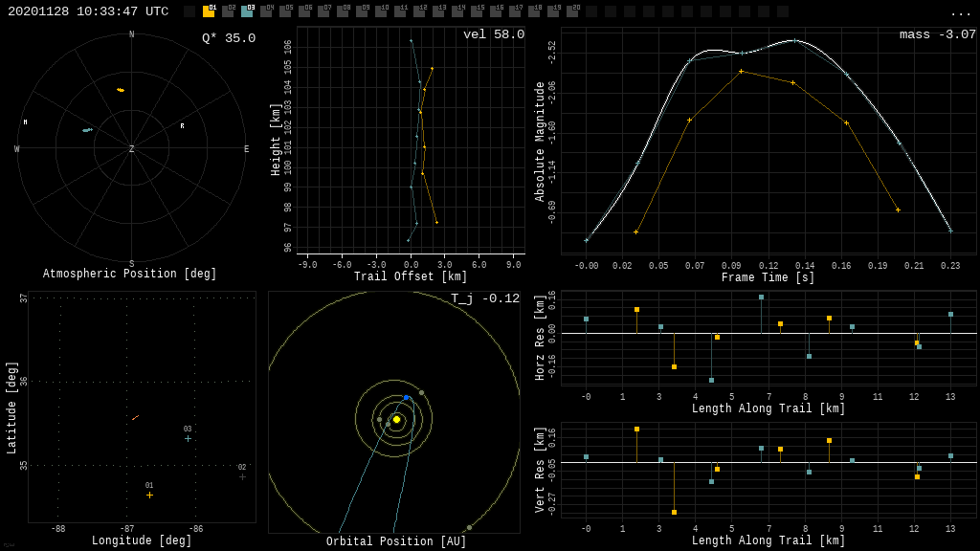Click the teal meteor track in polar sky plot
The width and height of the screenshot is (980, 551).
[x=87, y=130]
